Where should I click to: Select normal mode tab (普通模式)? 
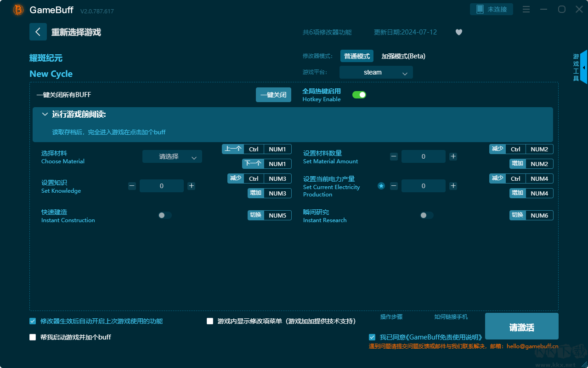click(x=357, y=56)
